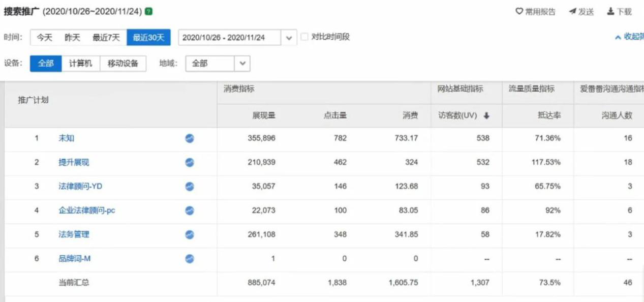644x302 pixels.
Task: Click the 73.5% total arrival rate
Action: pyautogui.click(x=550, y=282)
